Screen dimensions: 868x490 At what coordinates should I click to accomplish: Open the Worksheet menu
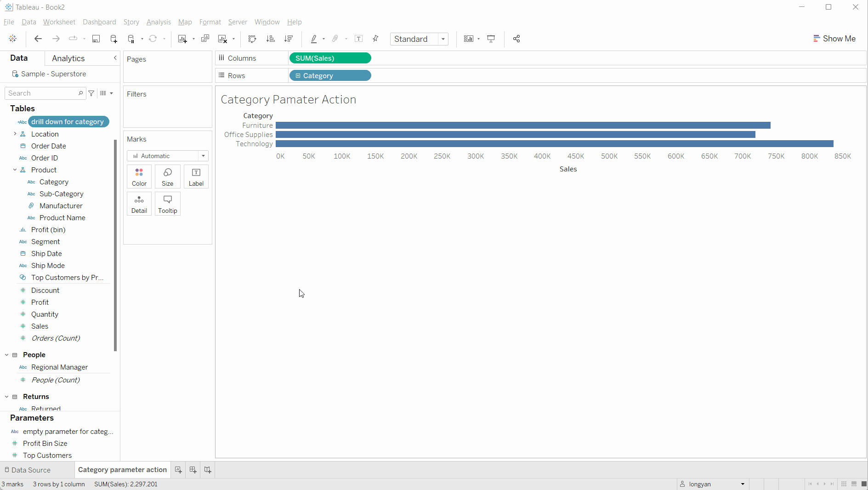(x=59, y=22)
